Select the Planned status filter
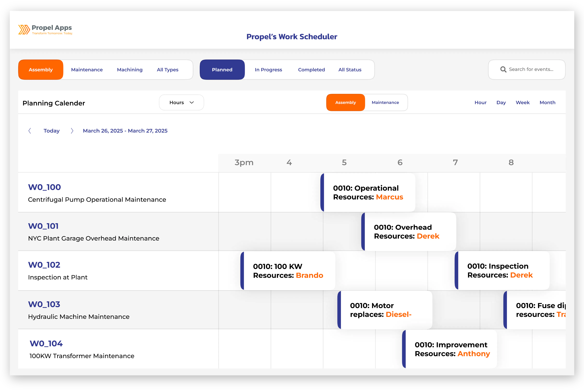Screen dimensions: 584x392 tap(222, 70)
